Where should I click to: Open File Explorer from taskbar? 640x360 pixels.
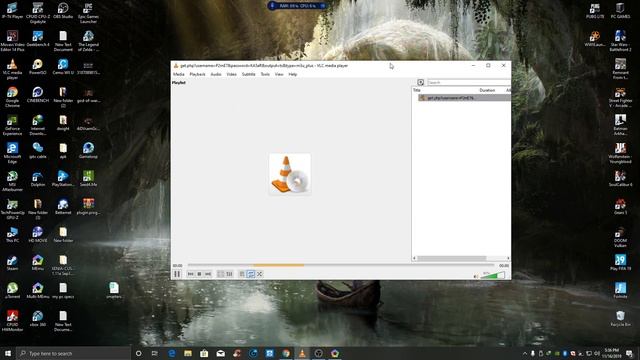tap(188, 353)
